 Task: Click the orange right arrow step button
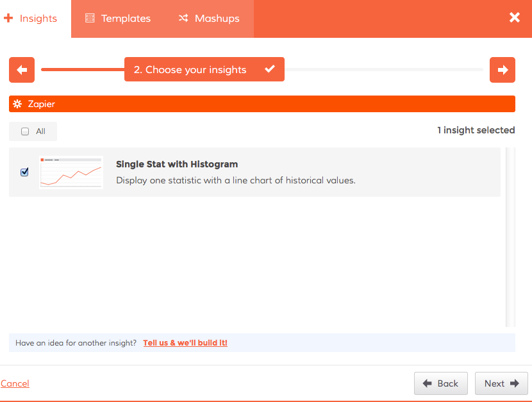tap(502, 70)
